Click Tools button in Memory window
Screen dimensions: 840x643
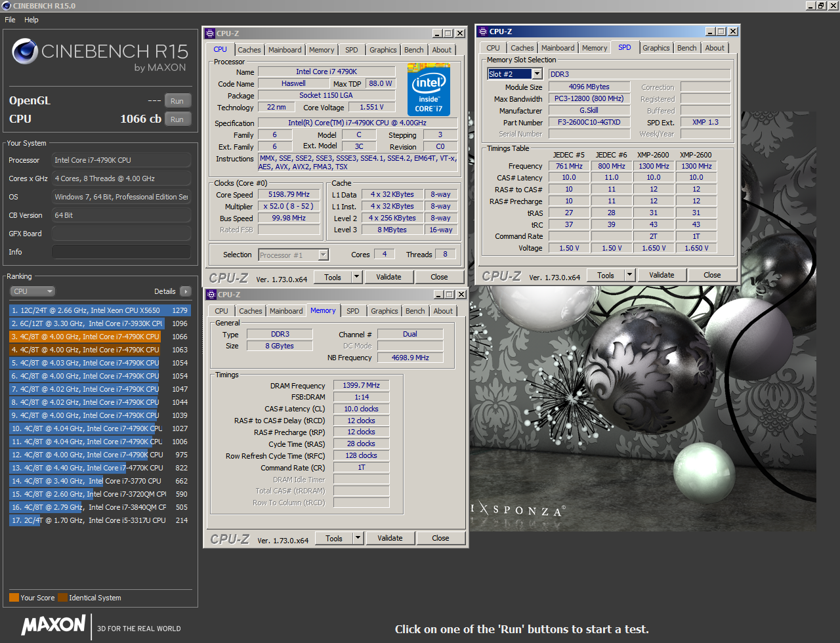[x=334, y=539]
